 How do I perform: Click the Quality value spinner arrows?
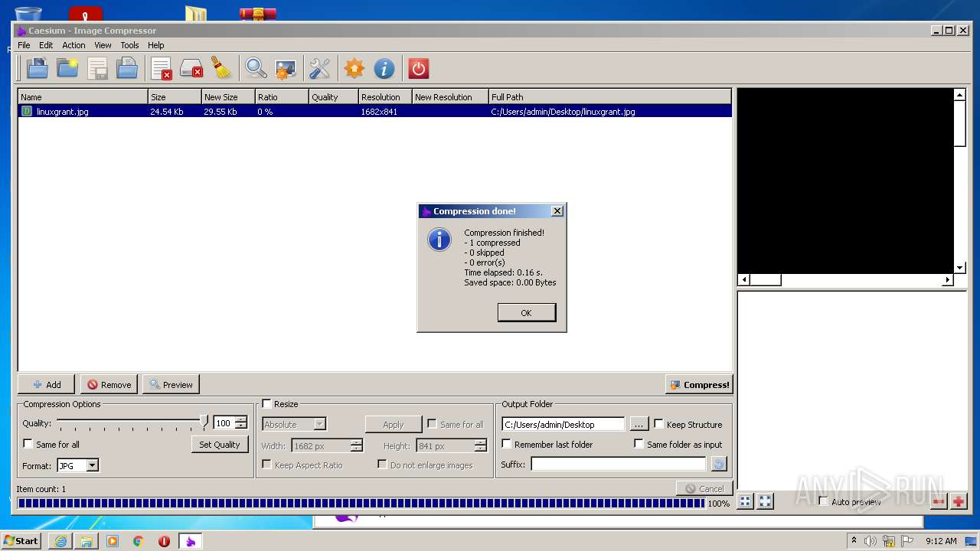(x=241, y=422)
